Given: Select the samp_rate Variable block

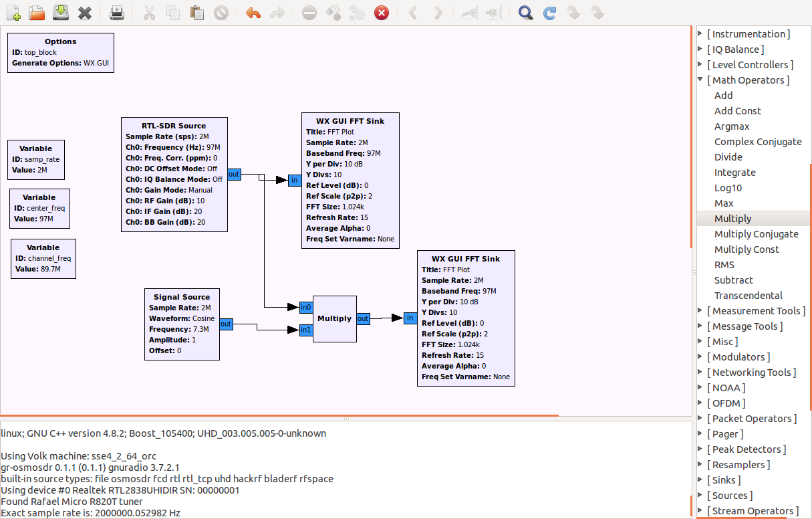Looking at the screenshot, I should click(x=36, y=160).
